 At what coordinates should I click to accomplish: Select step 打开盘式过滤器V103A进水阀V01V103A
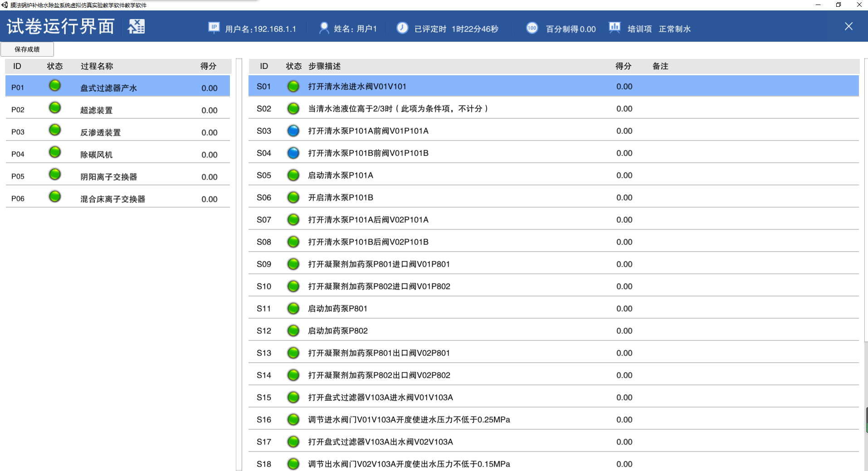pyautogui.click(x=554, y=397)
